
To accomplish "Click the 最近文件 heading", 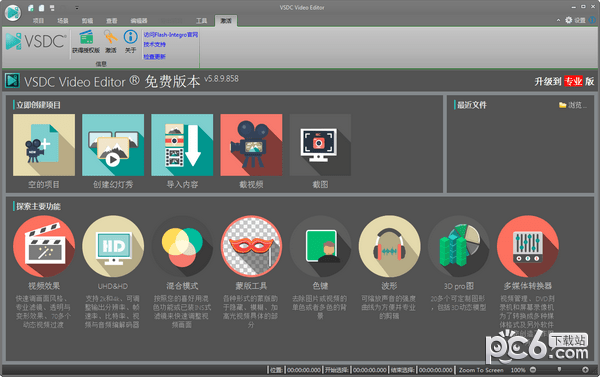I will pyautogui.click(x=472, y=105).
